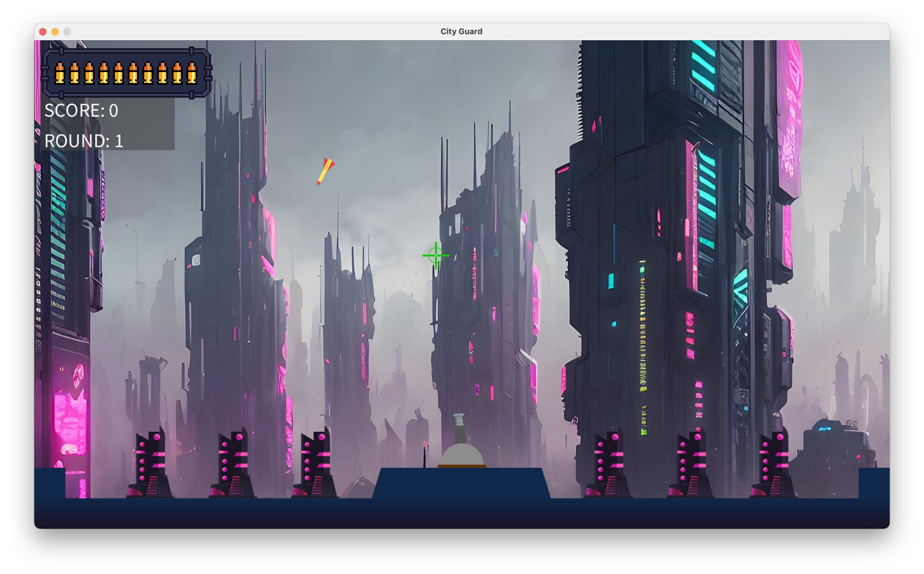The width and height of the screenshot is (924, 574).
Task: Click the green crosshair reticle
Action: [436, 256]
